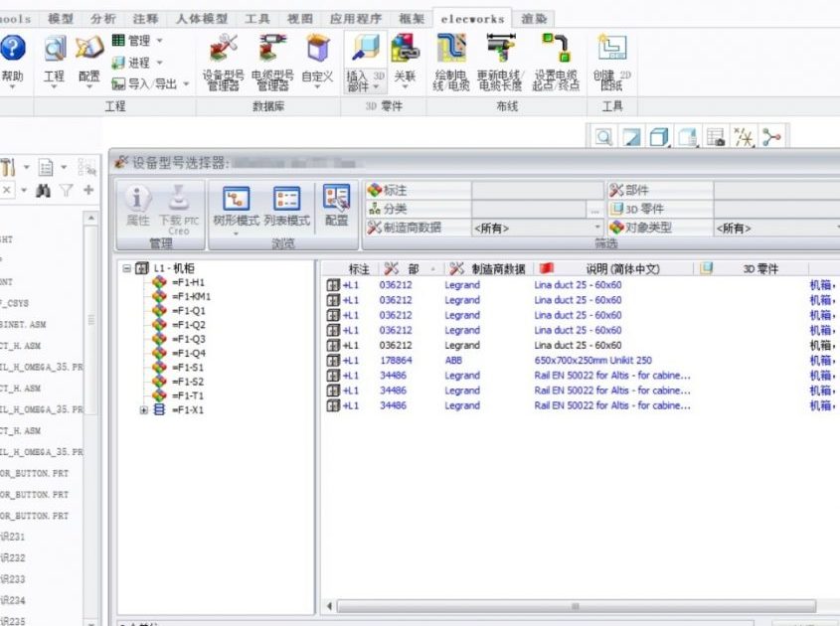Open the 电缆型号管理器 tool
This screenshot has height=626, width=840.
[272, 62]
